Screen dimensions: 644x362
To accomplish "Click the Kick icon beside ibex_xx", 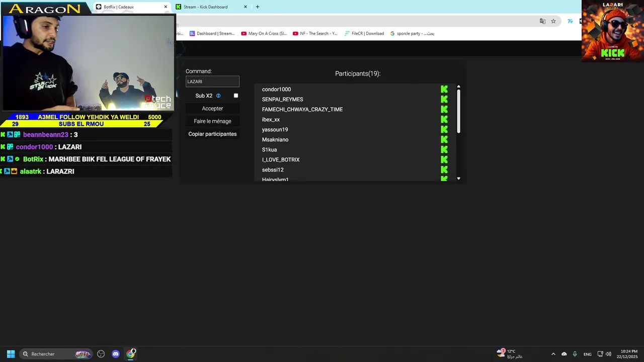I will (444, 119).
